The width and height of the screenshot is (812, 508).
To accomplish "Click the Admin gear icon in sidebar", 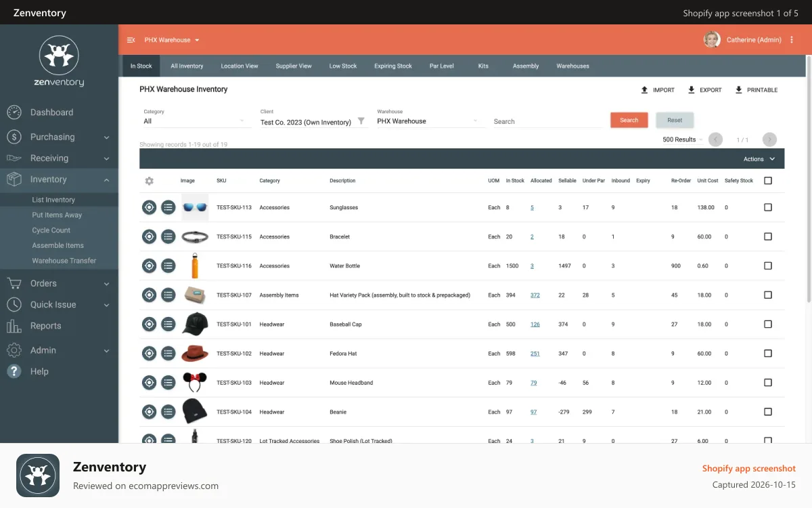I will coord(14,350).
